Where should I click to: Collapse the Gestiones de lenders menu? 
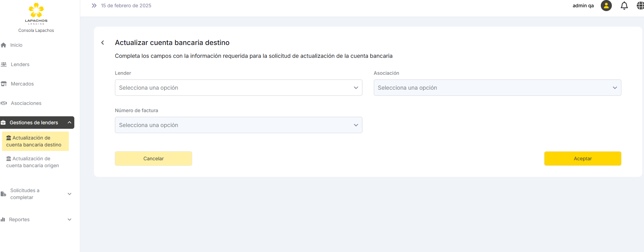tap(69, 123)
